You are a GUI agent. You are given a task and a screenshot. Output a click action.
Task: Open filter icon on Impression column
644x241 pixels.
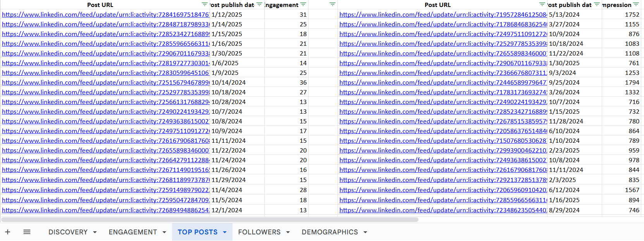coord(636,5)
